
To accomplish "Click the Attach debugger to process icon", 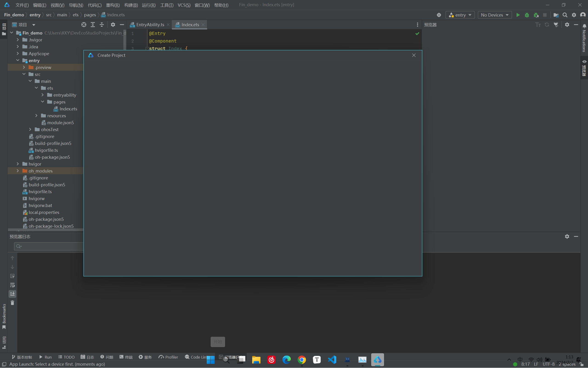I will [x=536, y=15].
